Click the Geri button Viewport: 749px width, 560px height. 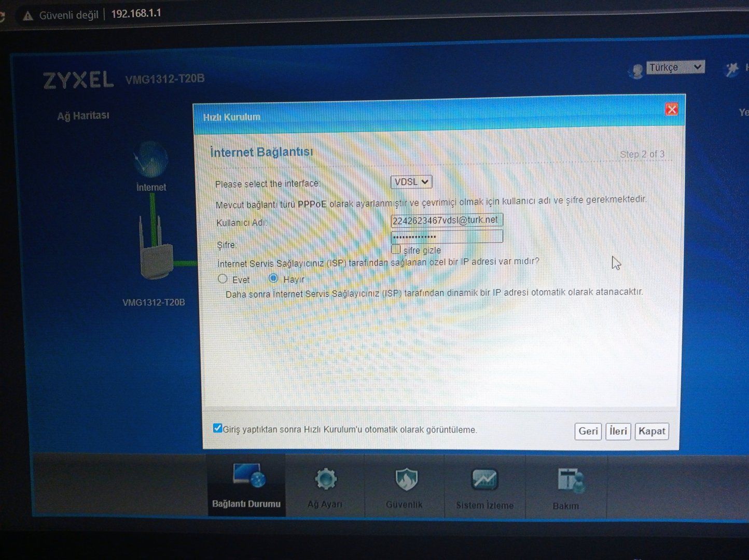click(588, 431)
